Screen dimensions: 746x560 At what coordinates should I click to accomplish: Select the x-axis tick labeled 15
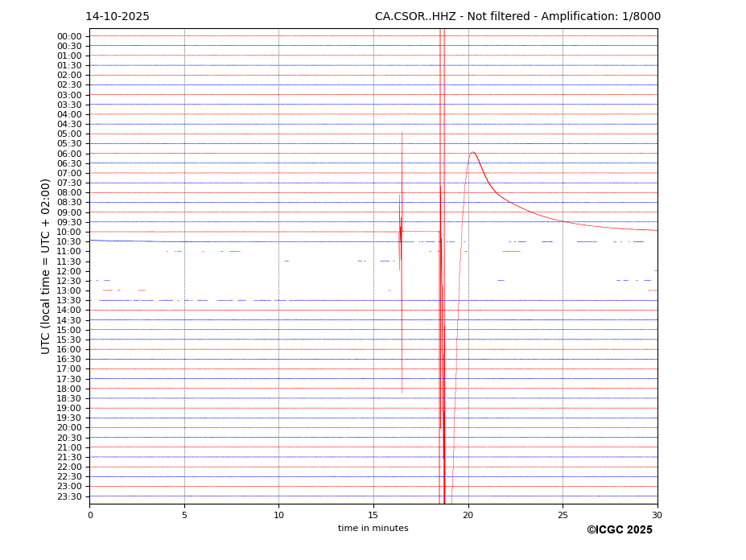tap(373, 515)
